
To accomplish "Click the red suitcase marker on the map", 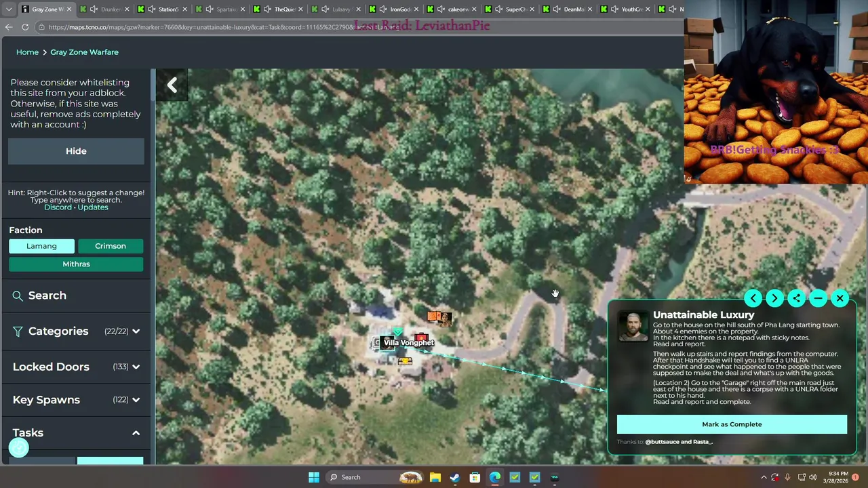I will tap(421, 336).
